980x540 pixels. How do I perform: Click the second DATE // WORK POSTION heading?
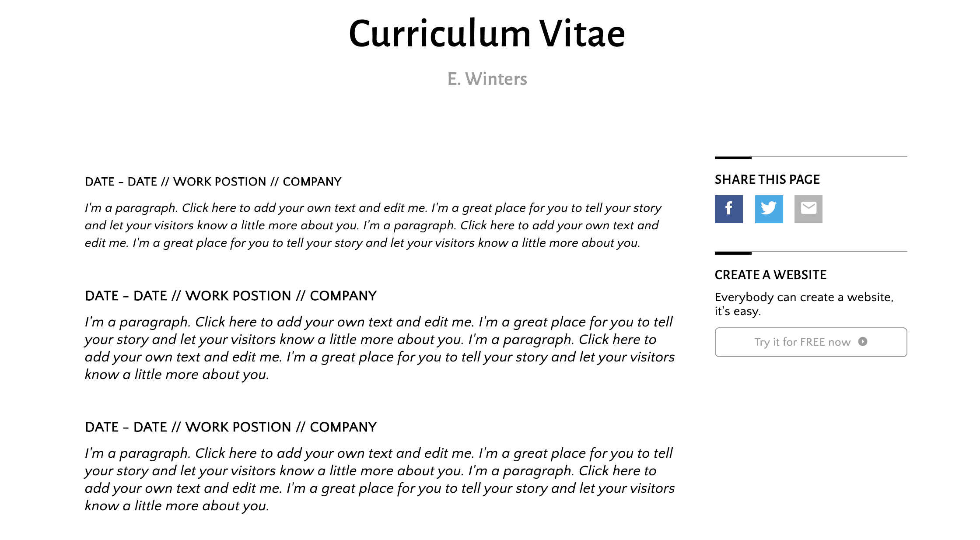(x=231, y=296)
